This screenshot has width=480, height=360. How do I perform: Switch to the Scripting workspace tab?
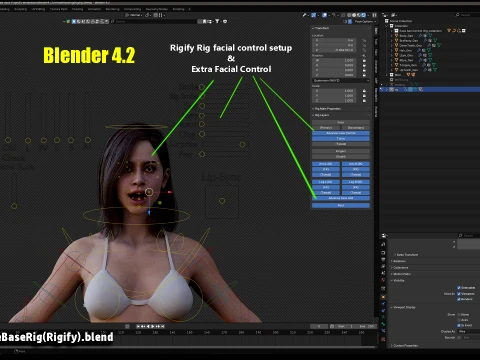click(179, 9)
